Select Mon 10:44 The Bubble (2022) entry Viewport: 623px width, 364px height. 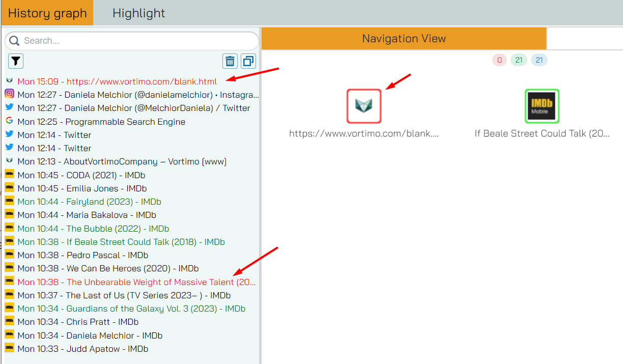click(93, 229)
